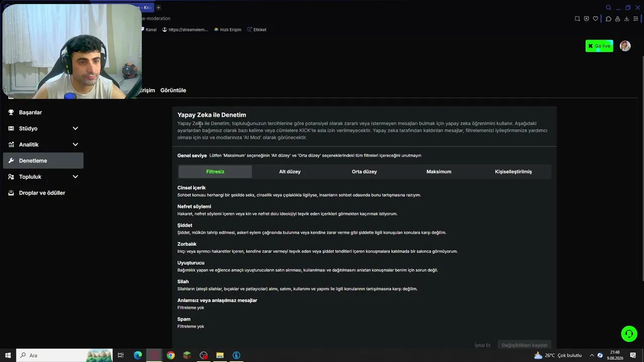644x362 pixels.
Task: Open the browser account icon
Action: pos(617,19)
